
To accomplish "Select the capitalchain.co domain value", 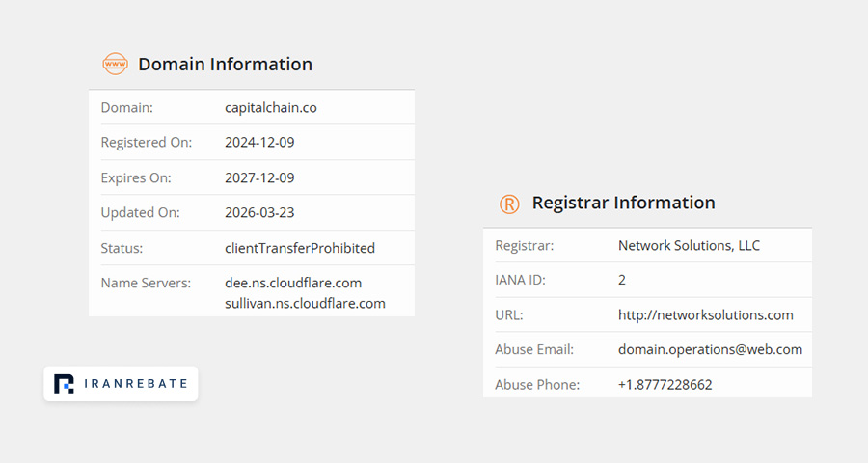I will click(271, 107).
